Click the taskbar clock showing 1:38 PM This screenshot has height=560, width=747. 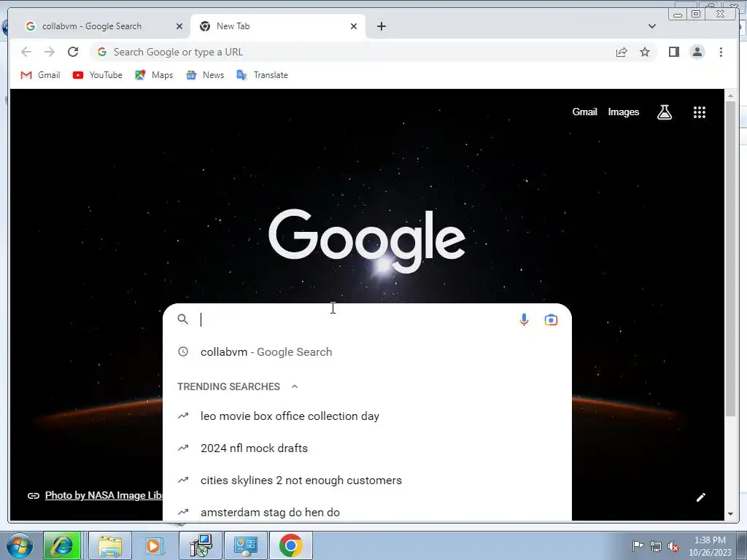[x=710, y=546]
